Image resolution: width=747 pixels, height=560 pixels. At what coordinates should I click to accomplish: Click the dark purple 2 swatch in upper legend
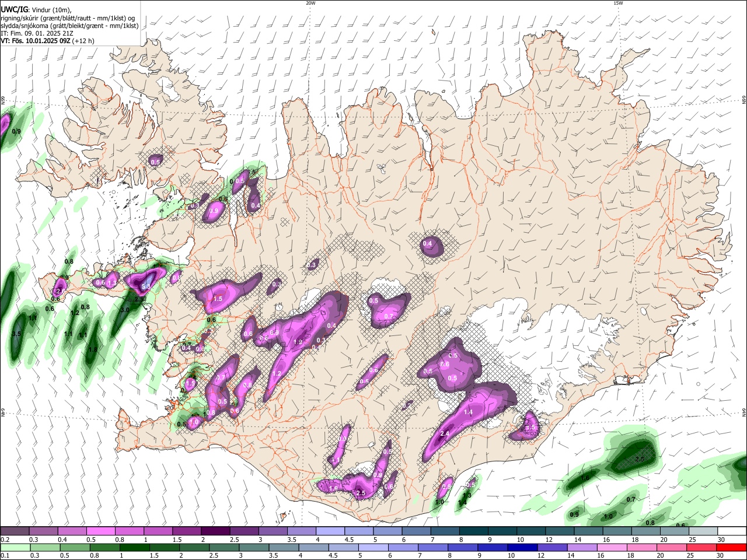click(x=215, y=531)
